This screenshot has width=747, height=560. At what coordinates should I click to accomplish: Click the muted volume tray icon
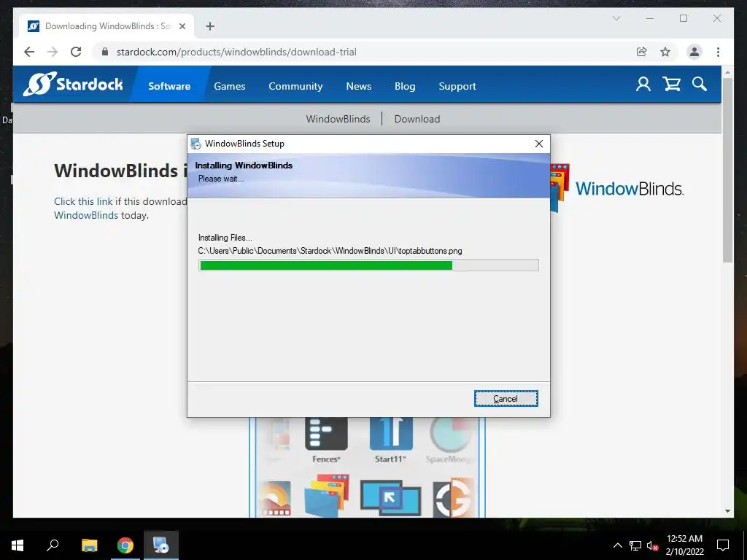[x=652, y=545]
